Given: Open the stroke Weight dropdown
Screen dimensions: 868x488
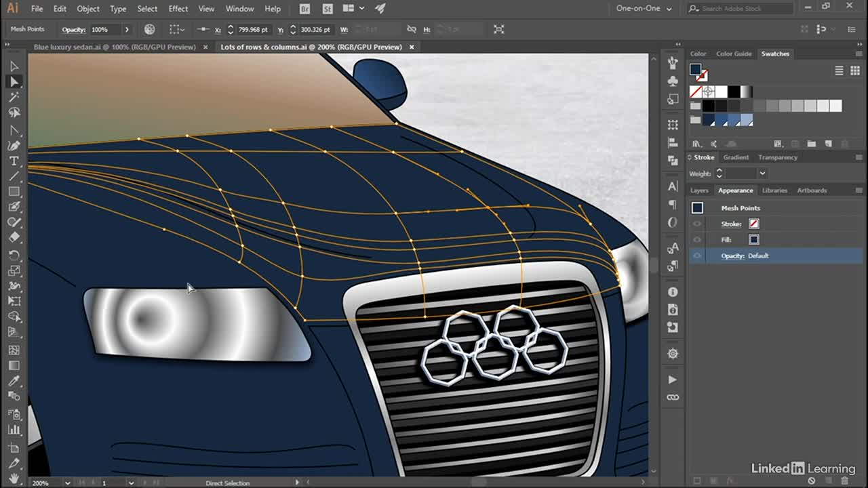Looking at the screenshot, I should point(762,174).
